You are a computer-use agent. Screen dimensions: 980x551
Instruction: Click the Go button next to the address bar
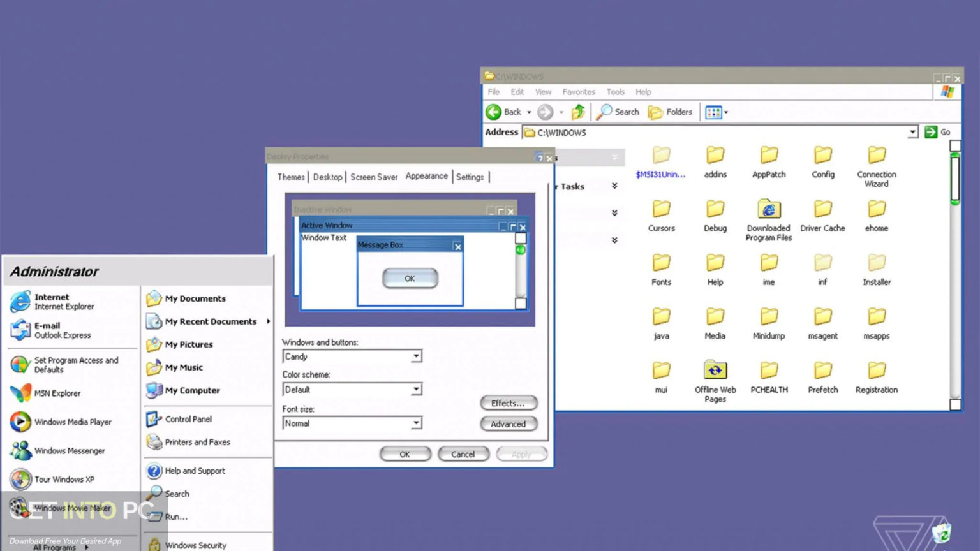(932, 132)
